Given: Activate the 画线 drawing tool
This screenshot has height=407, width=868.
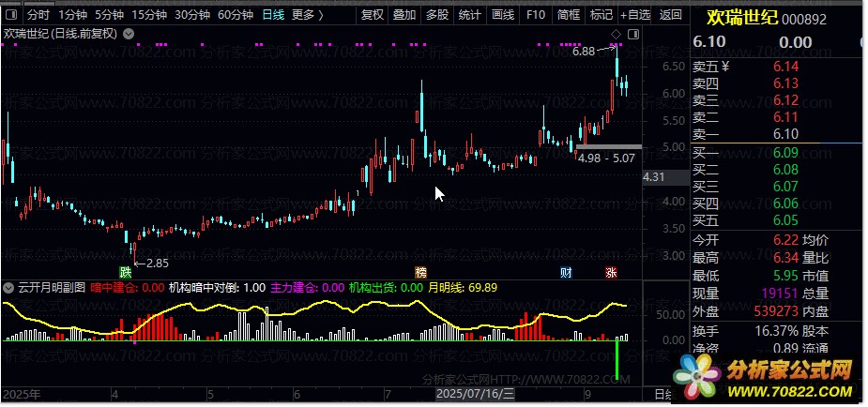Looking at the screenshot, I should pos(503,14).
